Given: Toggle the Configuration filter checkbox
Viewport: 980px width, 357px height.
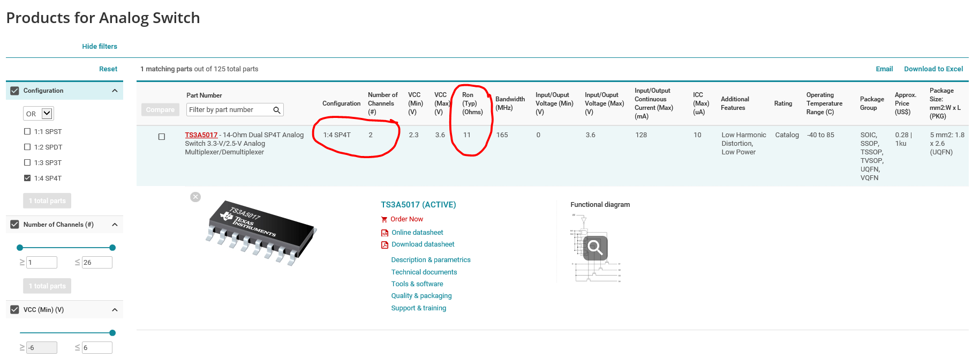Looking at the screenshot, I should 14,91.
